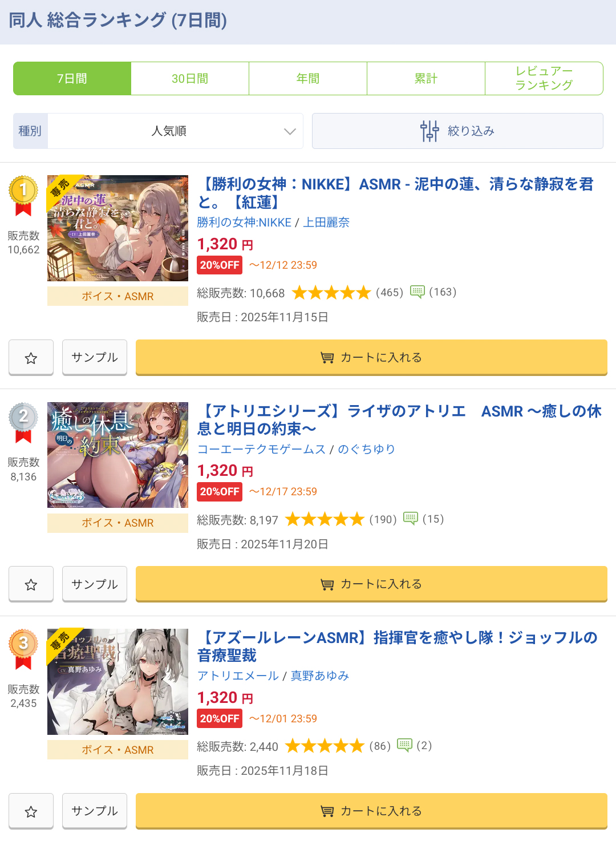Add NIKKE ASMR to cart
Viewport: 616px width, 841px height.
(x=371, y=358)
